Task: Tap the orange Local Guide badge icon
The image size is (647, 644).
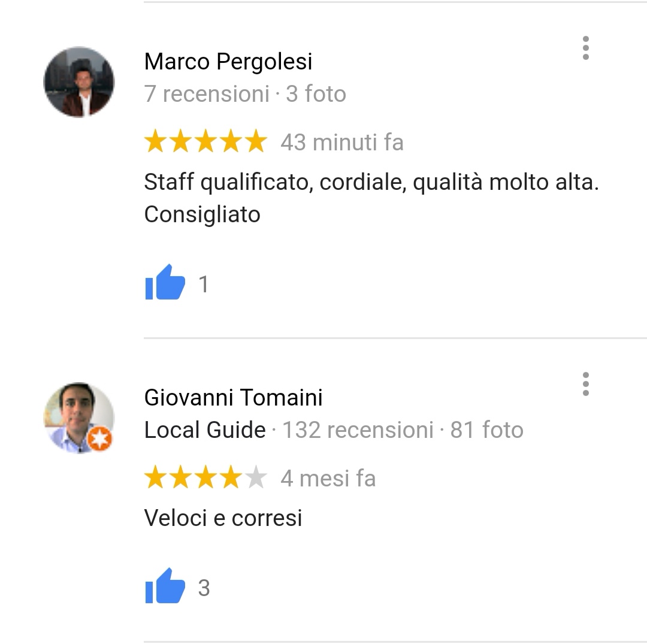Action: click(99, 439)
